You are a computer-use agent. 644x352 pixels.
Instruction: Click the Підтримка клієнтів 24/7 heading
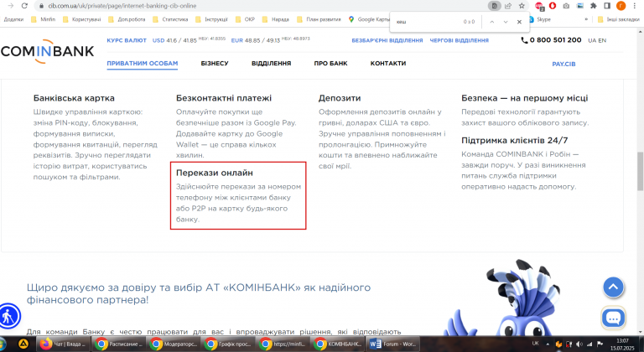[514, 141]
